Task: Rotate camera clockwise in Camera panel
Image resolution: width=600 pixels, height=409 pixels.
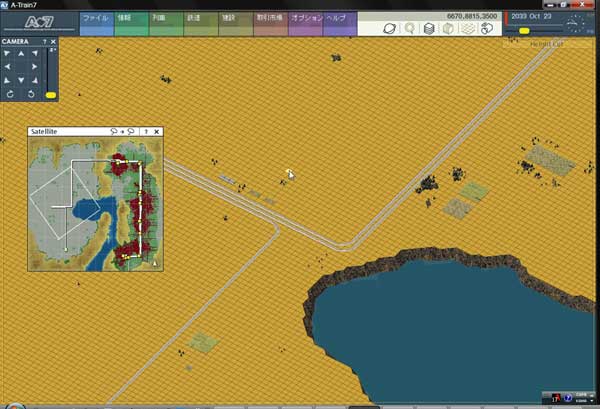Action: pos(10,93)
